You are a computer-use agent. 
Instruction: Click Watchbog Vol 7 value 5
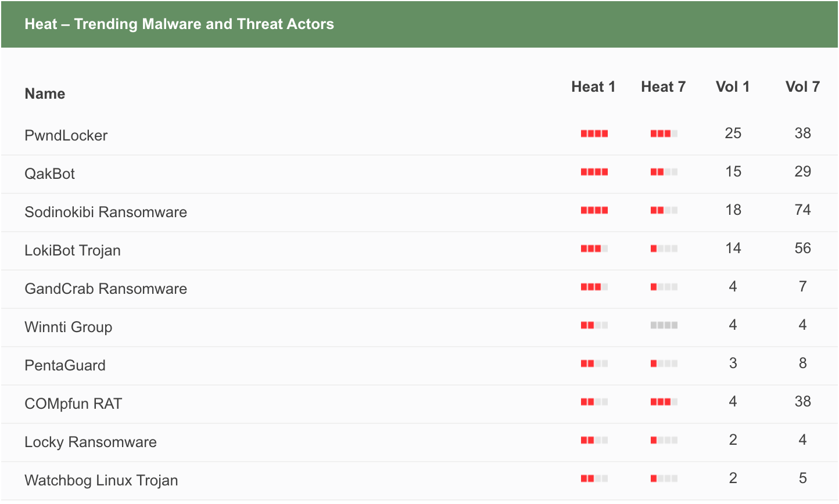click(803, 478)
